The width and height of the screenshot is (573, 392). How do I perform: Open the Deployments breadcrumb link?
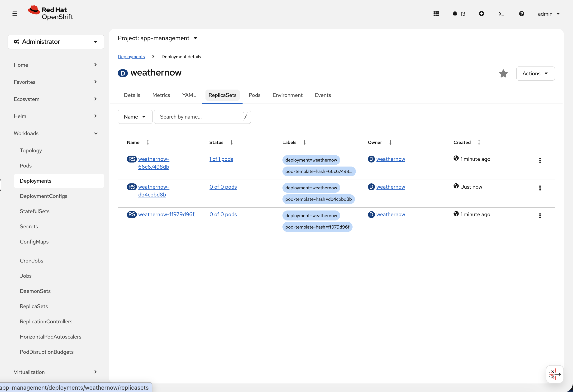pos(131,57)
